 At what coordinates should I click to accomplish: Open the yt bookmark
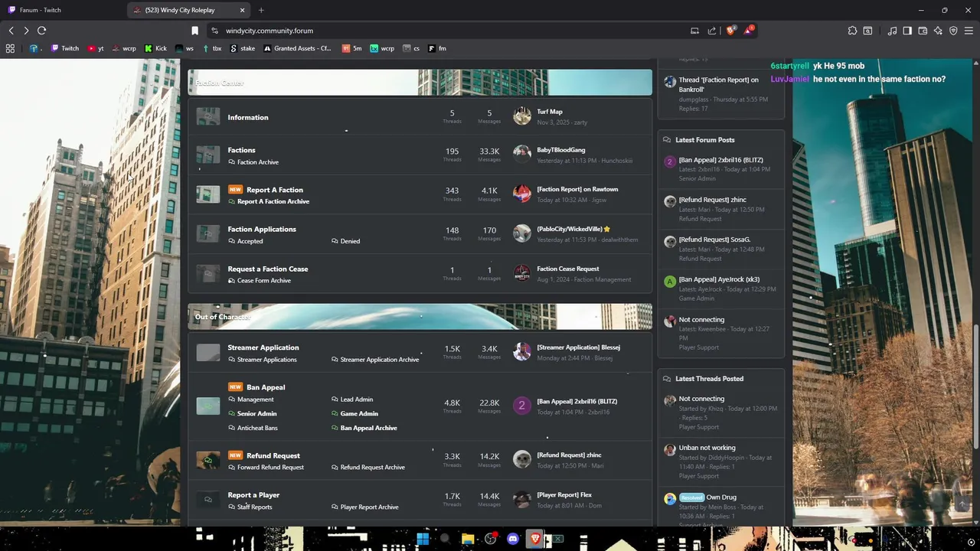click(x=96, y=48)
